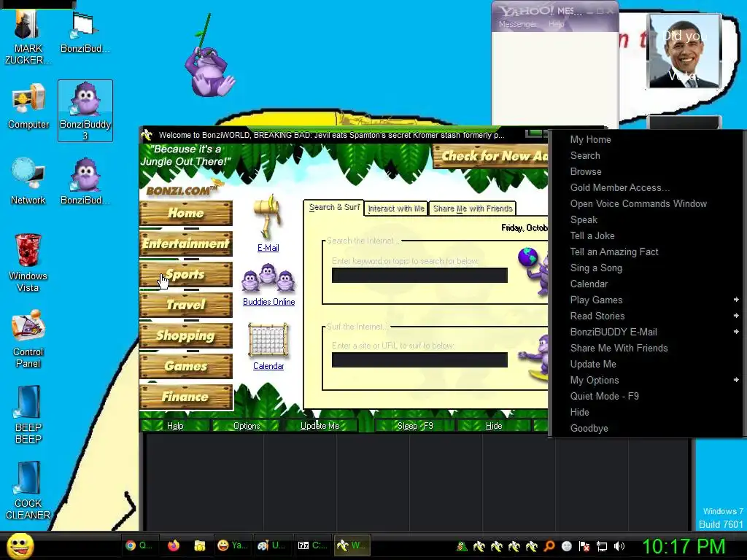Click the 10:17 PM taskbar clock
The width and height of the screenshot is (747, 560).
click(684, 546)
